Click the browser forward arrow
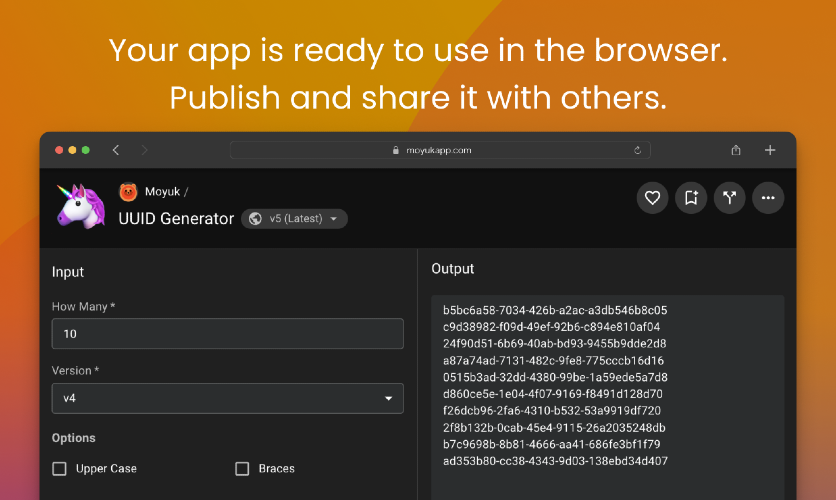 [x=144, y=150]
